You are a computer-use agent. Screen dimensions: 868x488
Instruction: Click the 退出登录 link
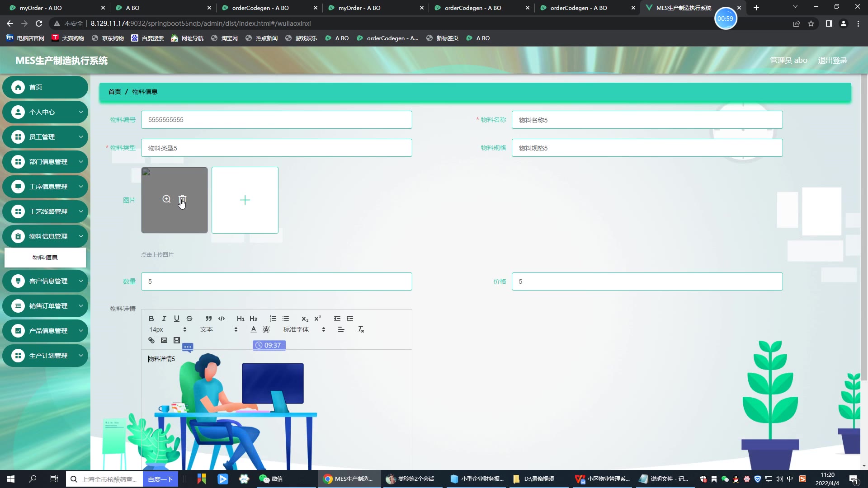coord(832,61)
